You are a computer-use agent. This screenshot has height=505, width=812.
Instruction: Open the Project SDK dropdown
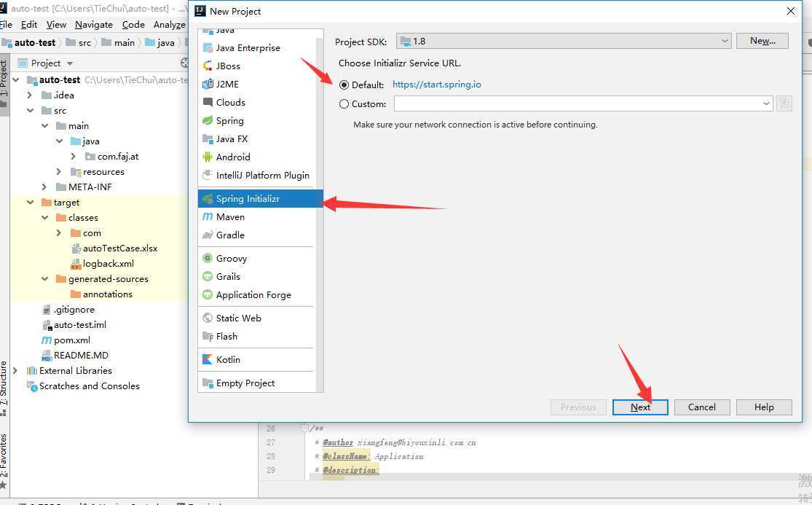[564, 41]
